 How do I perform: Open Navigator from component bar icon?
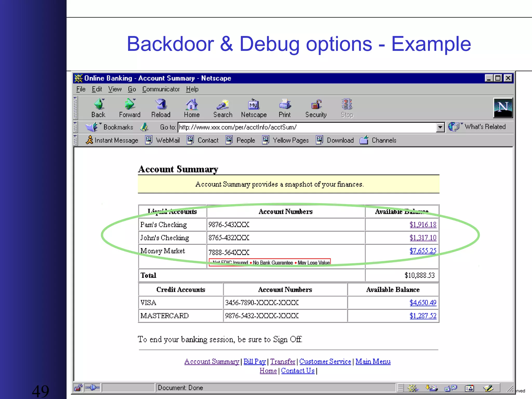(x=413, y=388)
